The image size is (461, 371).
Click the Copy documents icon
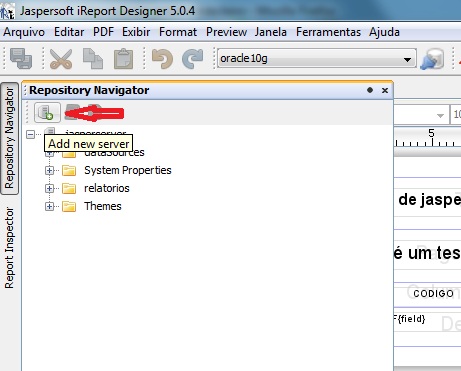(x=92, y=59)
